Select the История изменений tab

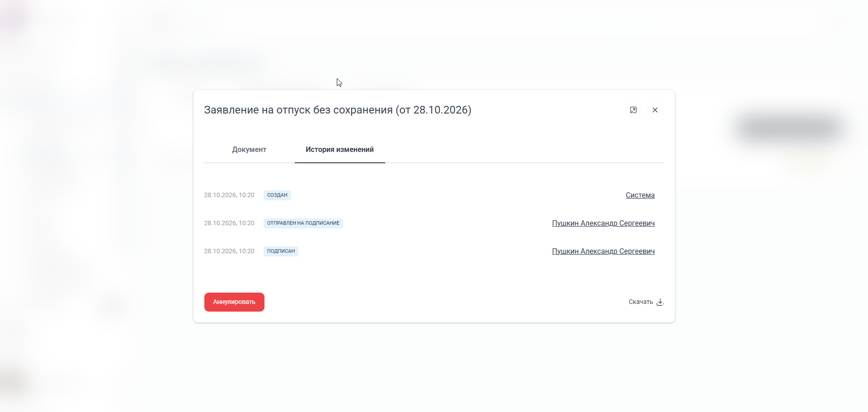[340, 150]
